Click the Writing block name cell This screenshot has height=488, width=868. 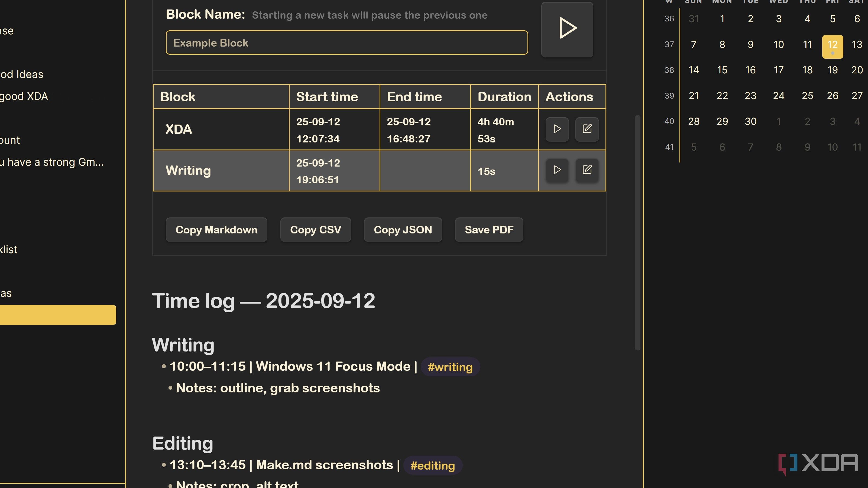(221, 170)
